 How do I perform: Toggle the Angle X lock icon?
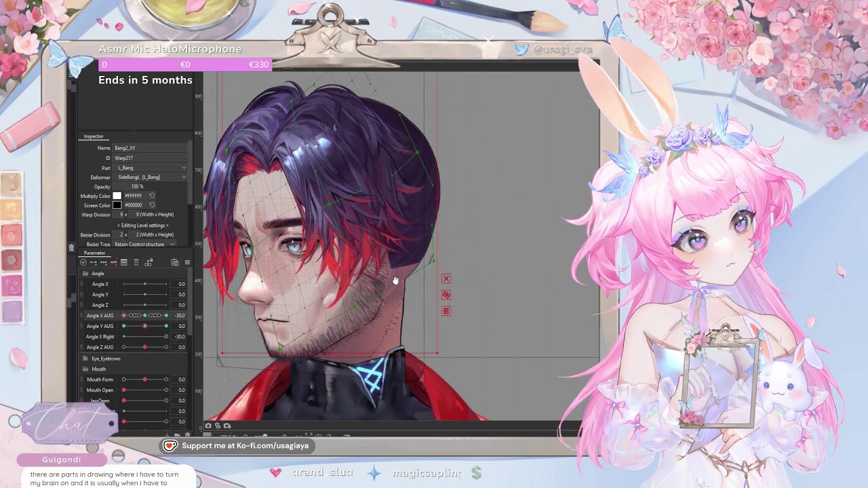pos(81,284)
